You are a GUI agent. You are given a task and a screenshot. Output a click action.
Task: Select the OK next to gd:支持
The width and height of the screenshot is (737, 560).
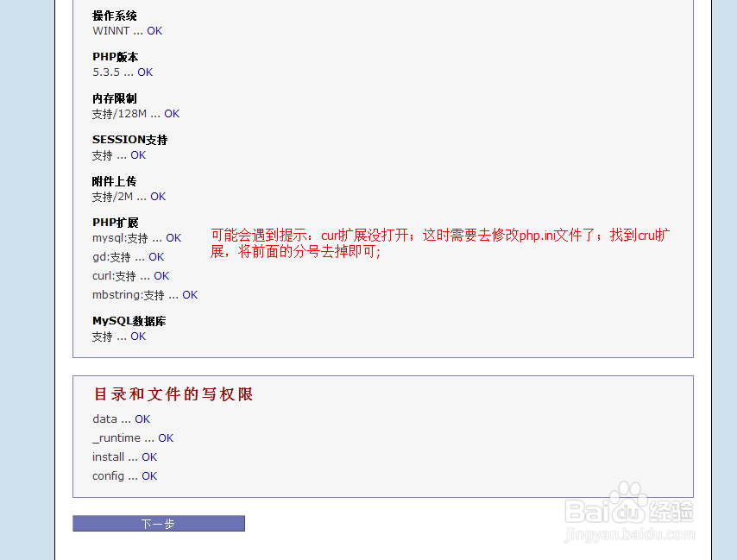point(155,256)
